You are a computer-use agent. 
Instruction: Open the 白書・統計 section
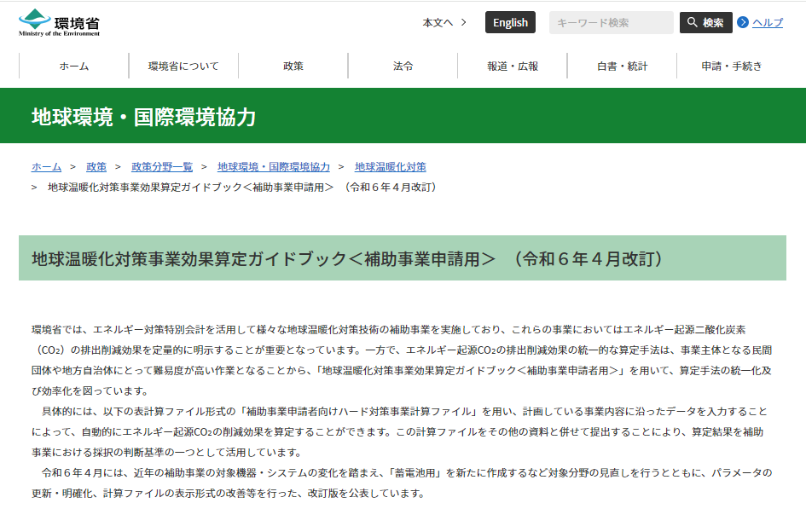click(623, 65)
